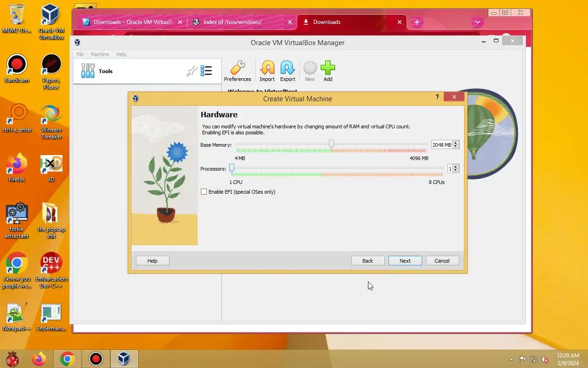Click the Import appliance icon
The height and width of the screenshot is (368, 588).
[267, 71]
